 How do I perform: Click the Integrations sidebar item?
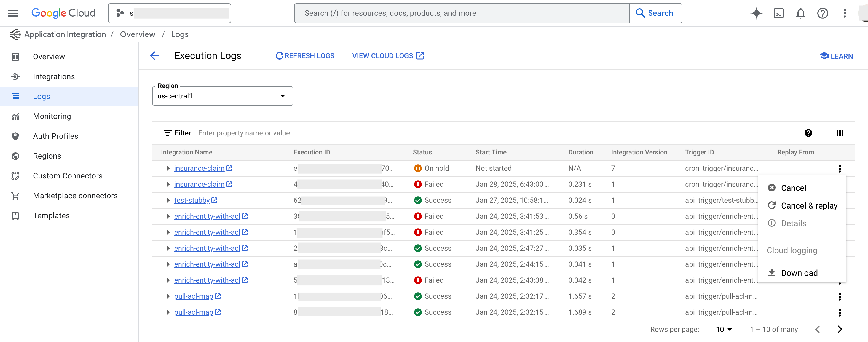(54, 76)
